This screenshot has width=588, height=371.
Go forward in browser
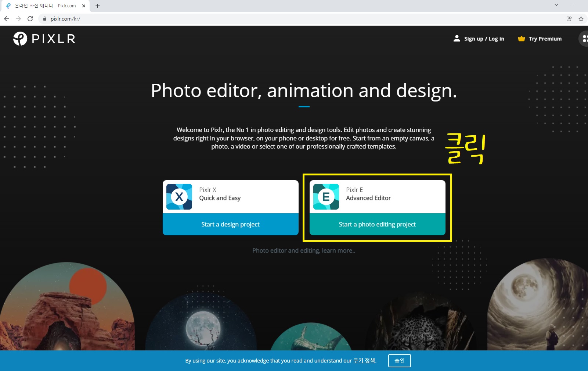point(18,19)
